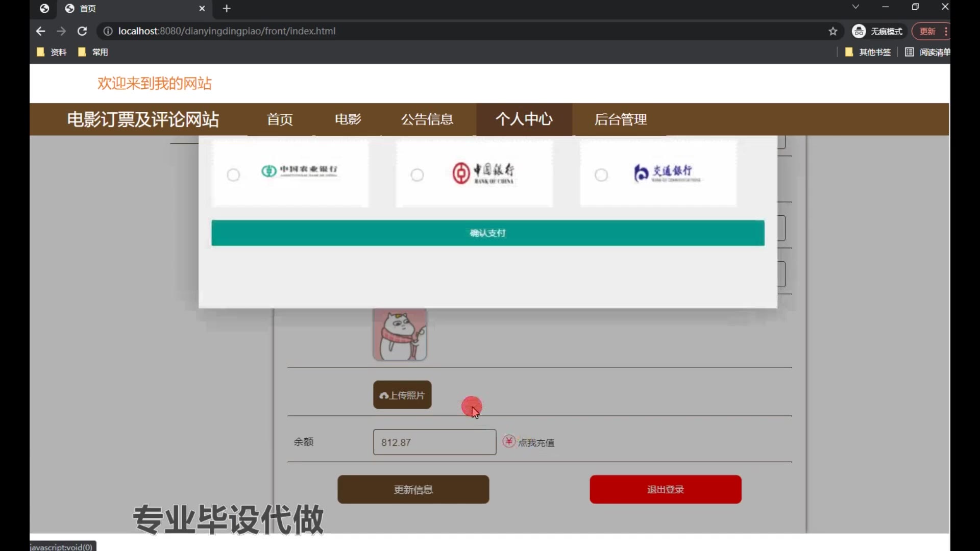Screen dimensions: 980x551
Task: Open a new browser tab
Action: coord(227,9)
